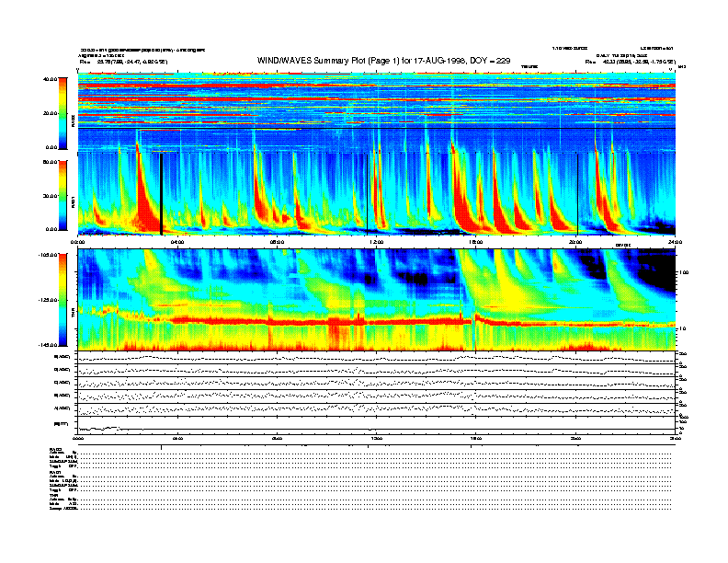The width and height of the screenshot is (728, 563).
Task: Click the RAD1 color scale bar
Action: [63, 195]
